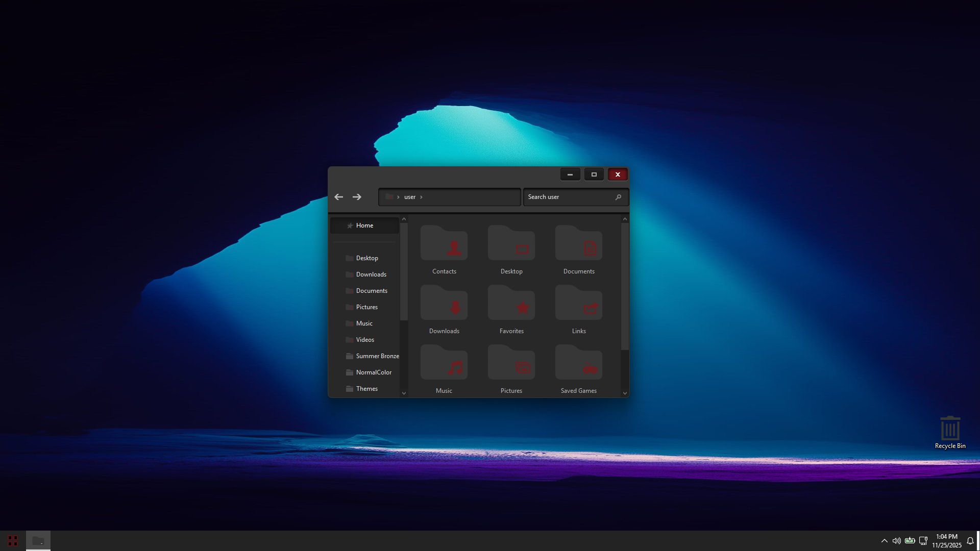Click the back navigation arrow
The width and height of the screenshot is (980, 551).
(338, 197)
